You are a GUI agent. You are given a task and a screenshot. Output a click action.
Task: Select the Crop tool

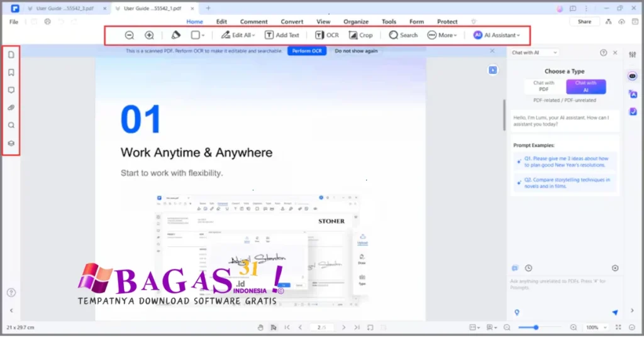(360, 35)
